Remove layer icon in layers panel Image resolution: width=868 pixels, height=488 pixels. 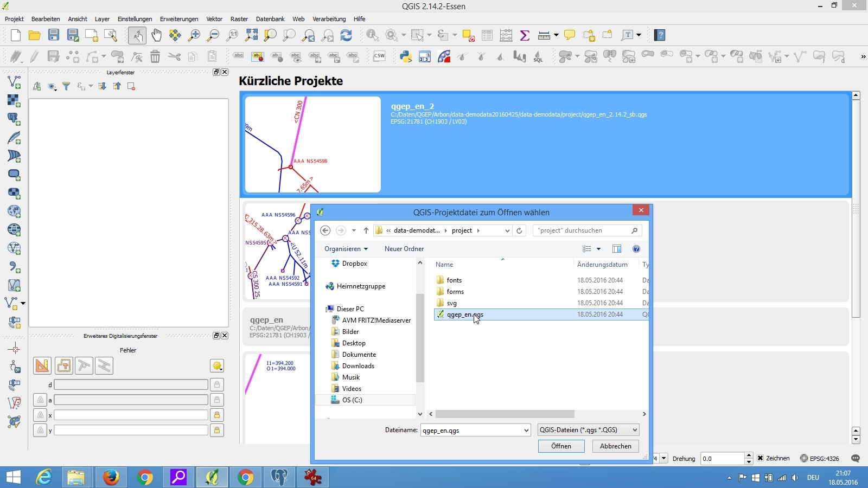click(x=131, y=86)
